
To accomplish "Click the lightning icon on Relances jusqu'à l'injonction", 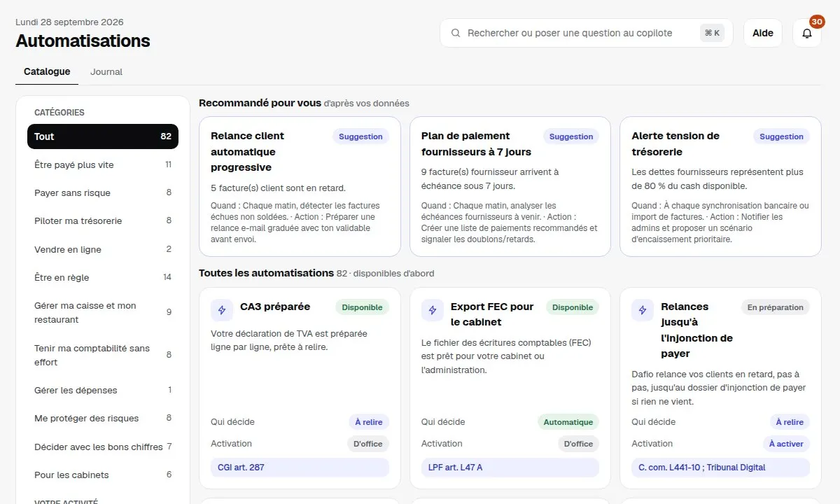I will [643, 310].
